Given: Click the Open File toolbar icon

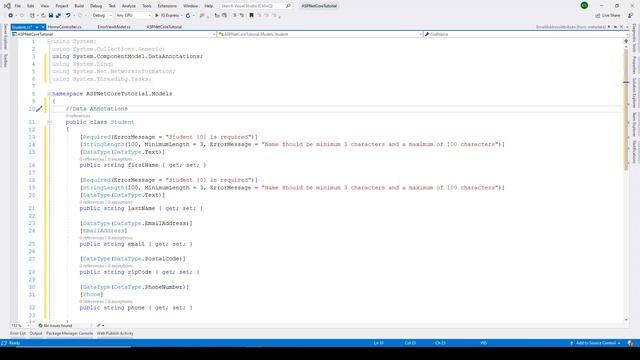Looking at the screenshot, I should (x=43, y=16).
